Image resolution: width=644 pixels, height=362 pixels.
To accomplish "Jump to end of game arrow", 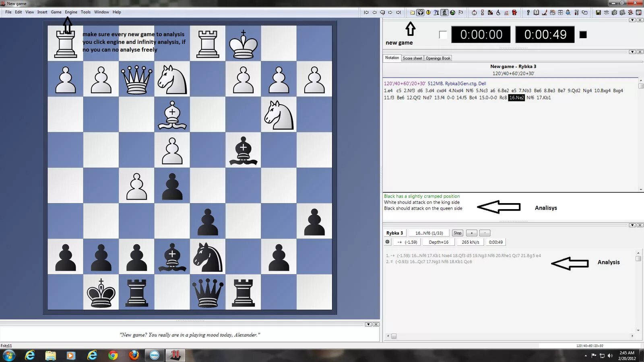I will (x=398, y=12).
